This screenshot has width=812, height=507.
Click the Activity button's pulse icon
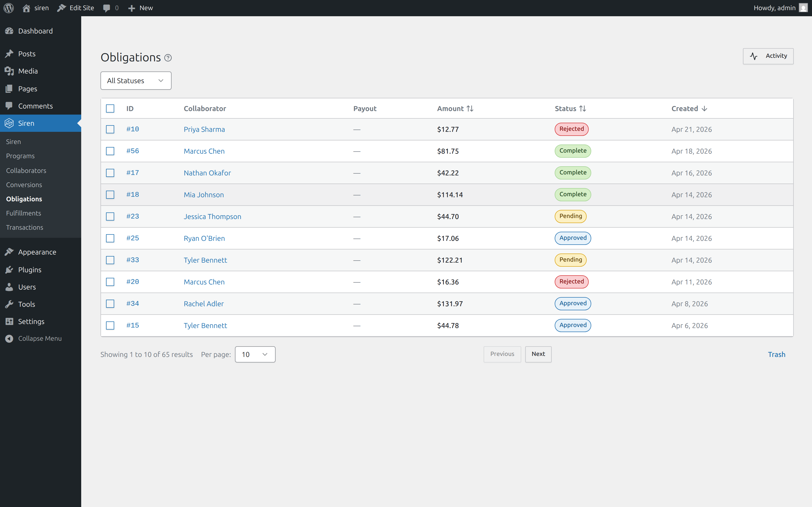coord(754,56)
